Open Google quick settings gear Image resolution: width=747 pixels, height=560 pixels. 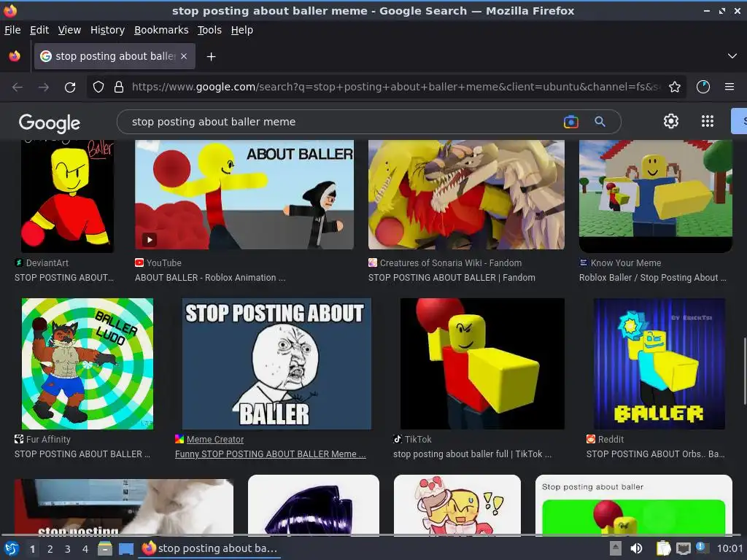pos(671,122)
